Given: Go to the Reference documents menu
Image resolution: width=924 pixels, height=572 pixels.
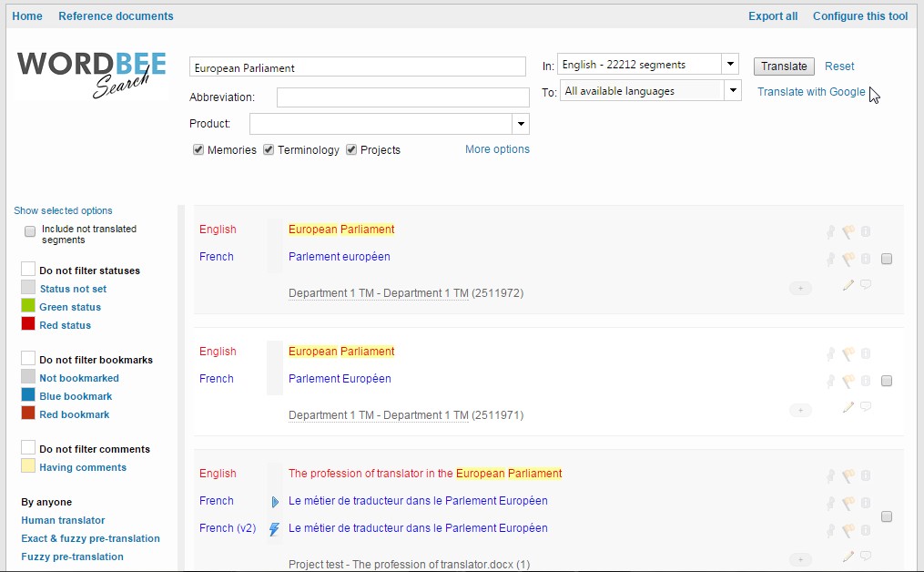Looking at the screenshot, I should pyautogui.click(x=116, y=16).
